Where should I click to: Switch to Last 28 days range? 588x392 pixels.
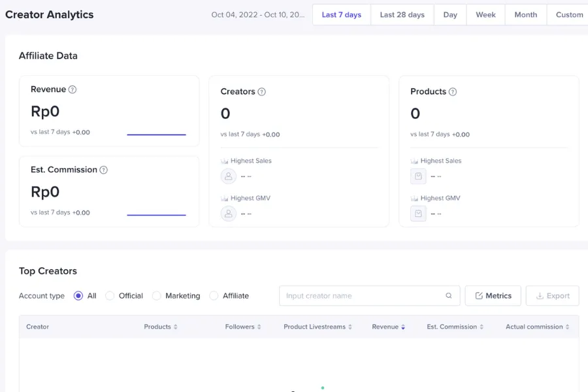coord(402,14)
